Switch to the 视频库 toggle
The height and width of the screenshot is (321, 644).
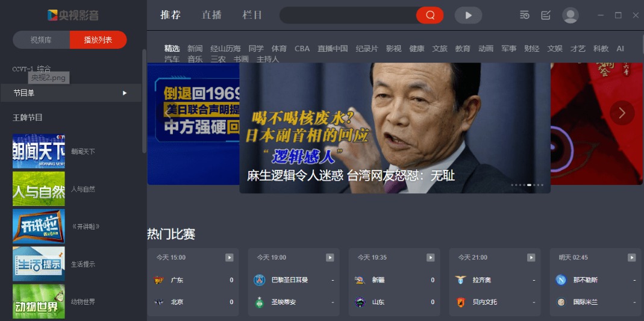(x=41, y=40)
